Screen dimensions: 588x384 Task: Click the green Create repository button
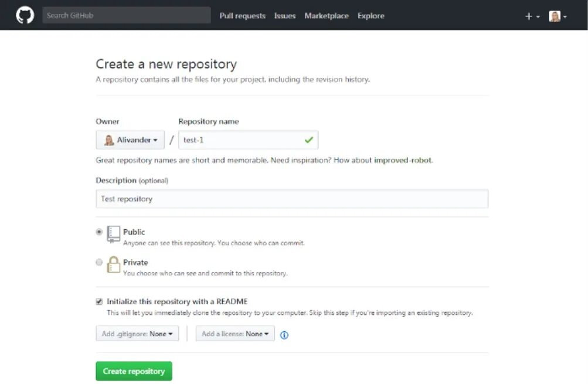pos(134,371)
